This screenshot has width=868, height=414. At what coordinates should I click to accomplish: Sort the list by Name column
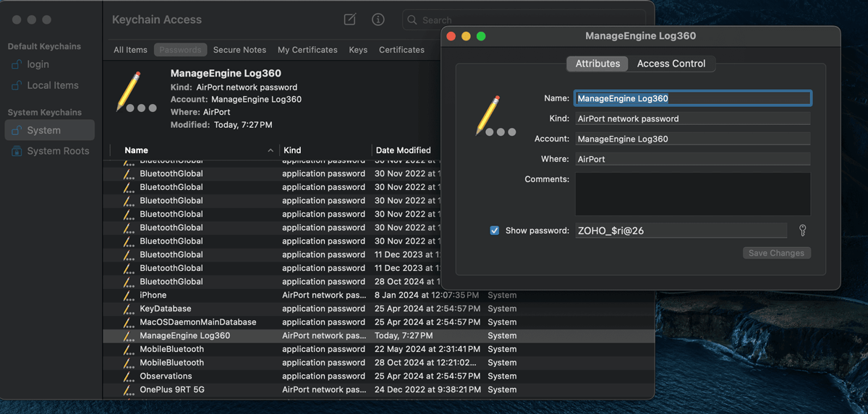point(136,150)
